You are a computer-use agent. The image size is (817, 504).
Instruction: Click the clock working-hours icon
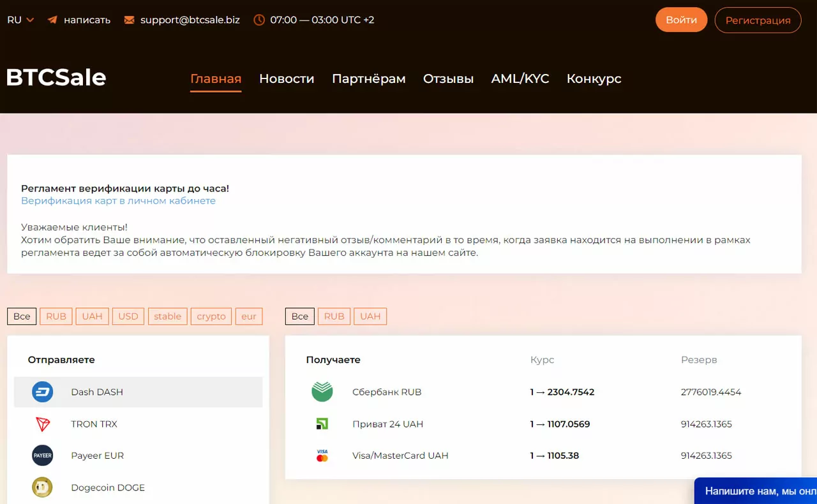coord(259,20)
